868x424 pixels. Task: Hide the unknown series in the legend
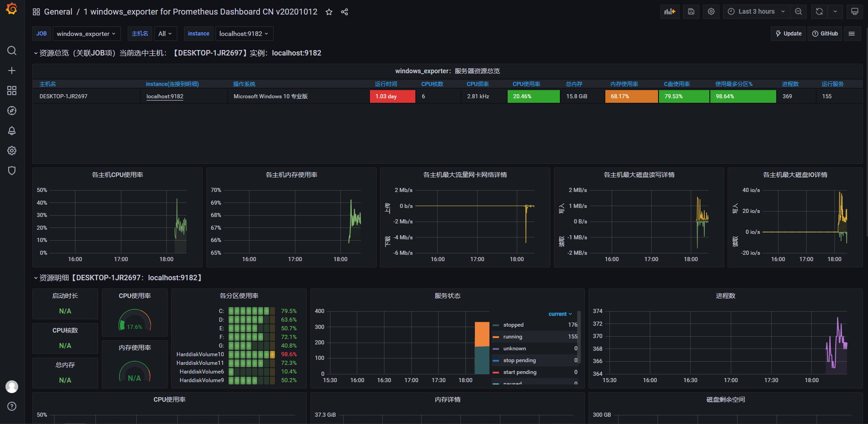pos(514,348)
